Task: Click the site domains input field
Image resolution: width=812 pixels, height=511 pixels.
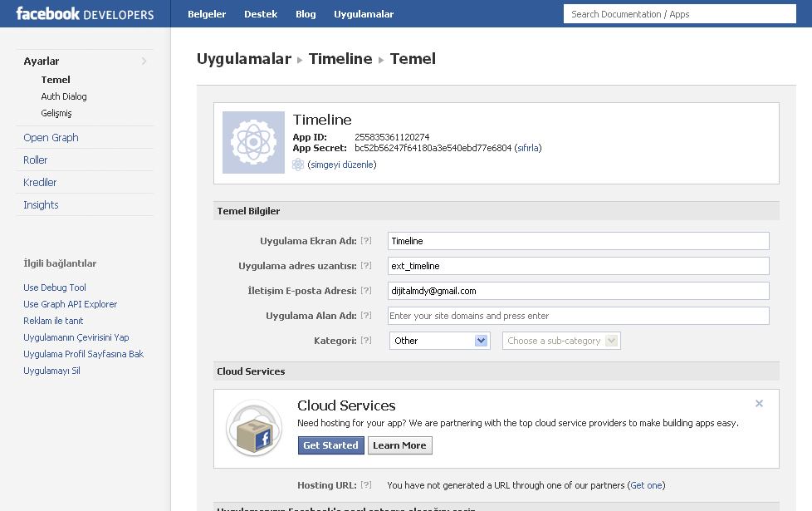Action: [579, 316]
